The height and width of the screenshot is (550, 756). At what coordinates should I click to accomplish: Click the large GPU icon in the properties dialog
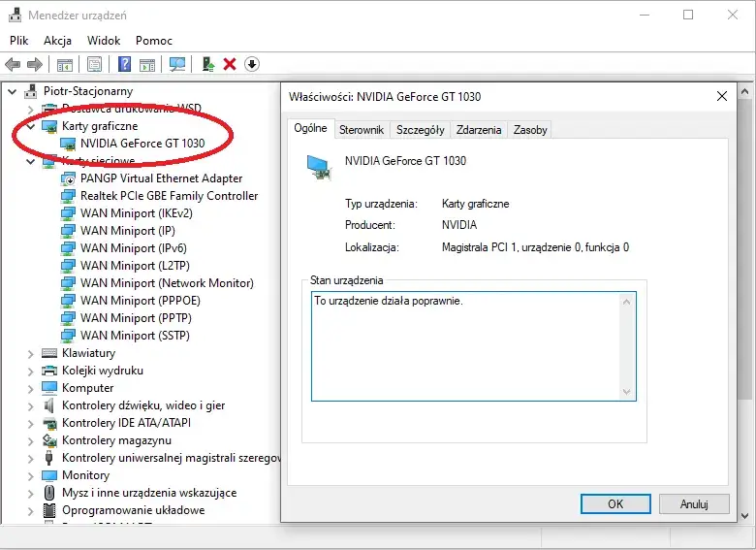point(319,168)
